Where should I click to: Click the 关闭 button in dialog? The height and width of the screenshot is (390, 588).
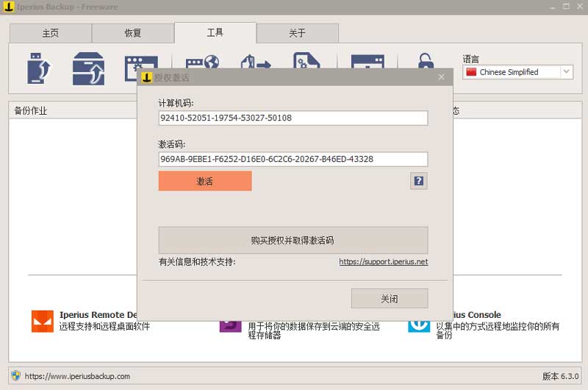(390, 299)
